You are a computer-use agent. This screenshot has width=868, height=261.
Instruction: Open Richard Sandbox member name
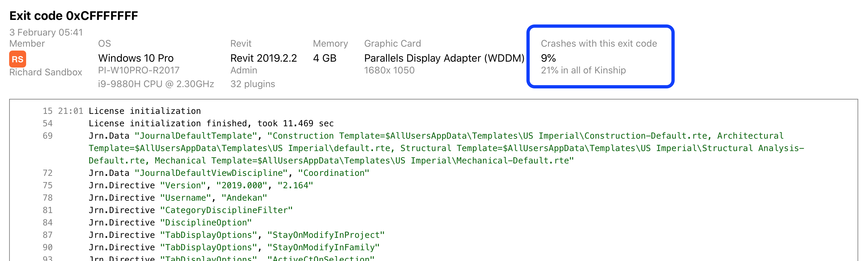[x=46, y=72]
